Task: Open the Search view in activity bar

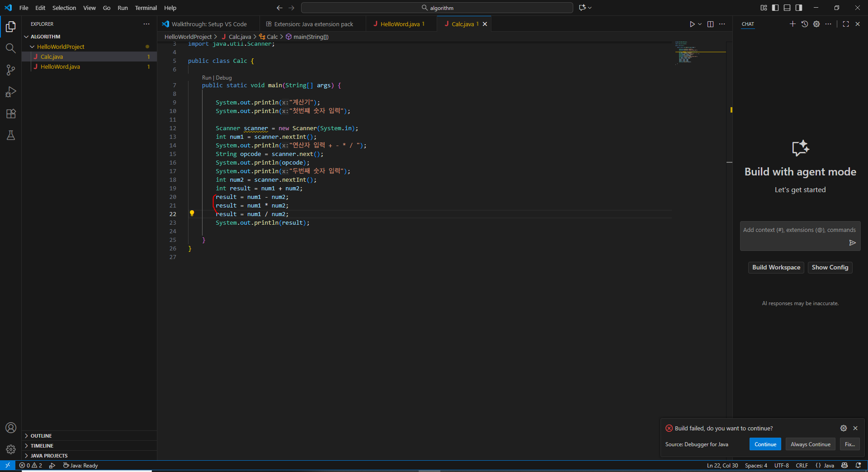Action: [x=11, y=48]
